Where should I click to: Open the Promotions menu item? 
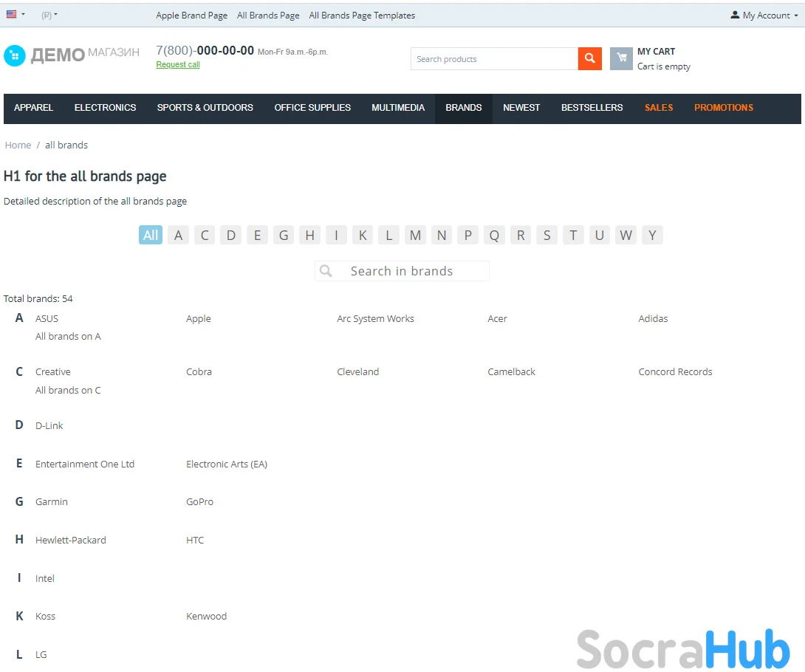pos(723,108)
